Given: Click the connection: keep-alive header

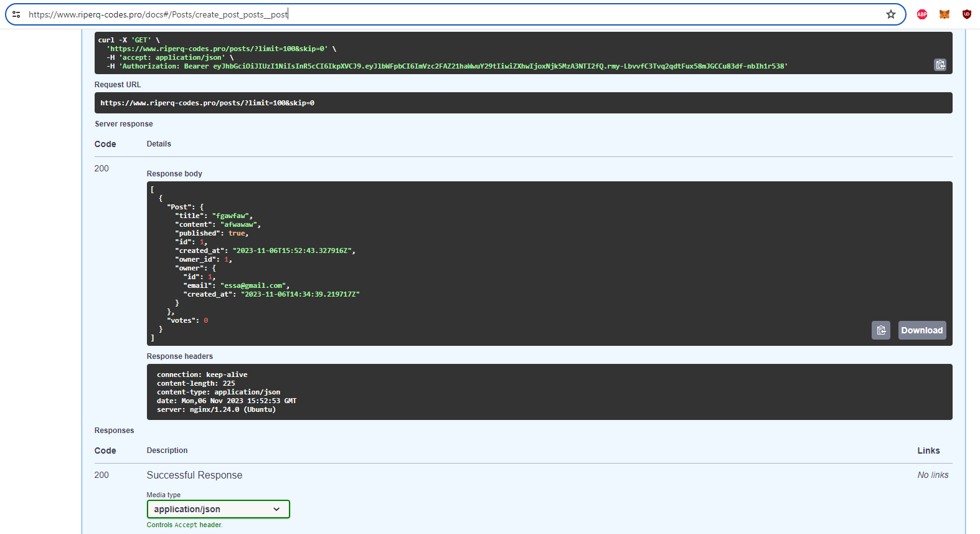Looking at the screenshot, I should (202, 374).
